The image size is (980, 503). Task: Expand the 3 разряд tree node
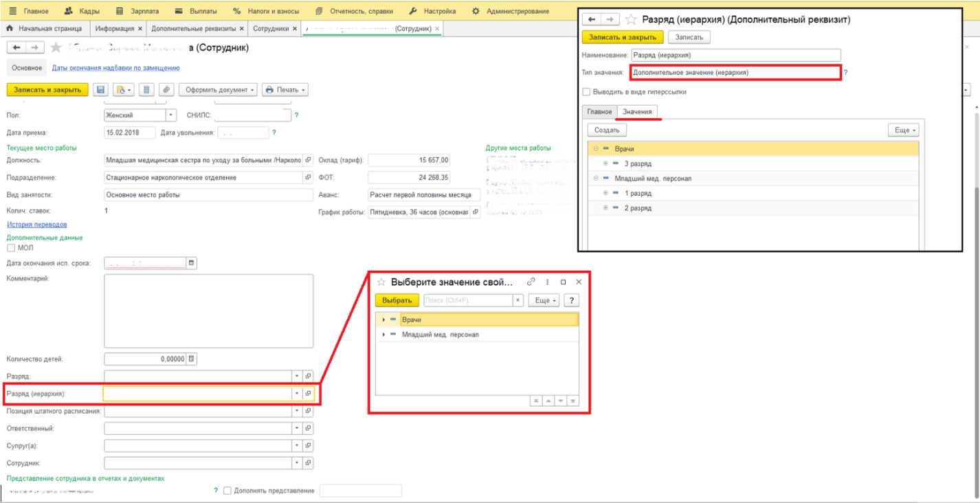pyautogui.click(x=605, y=164)
